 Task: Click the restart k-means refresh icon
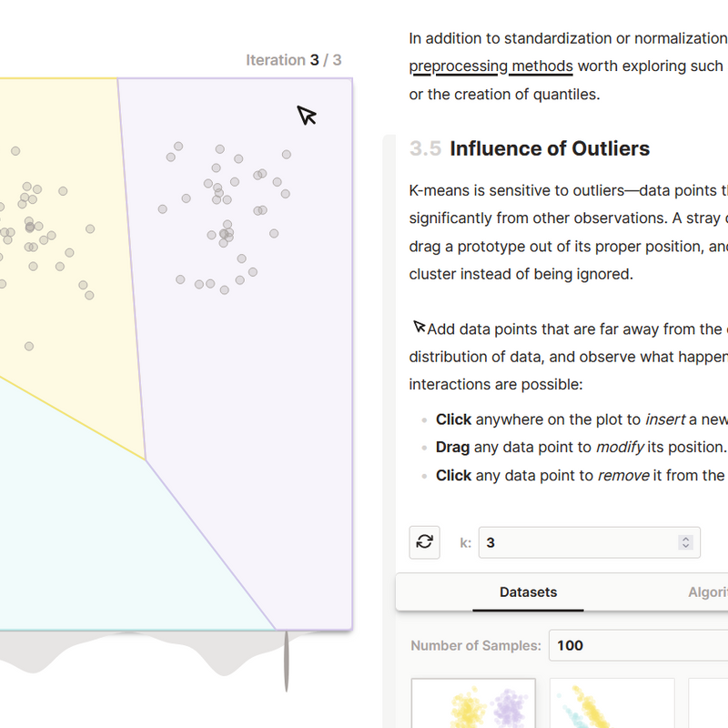pos(424,542)
